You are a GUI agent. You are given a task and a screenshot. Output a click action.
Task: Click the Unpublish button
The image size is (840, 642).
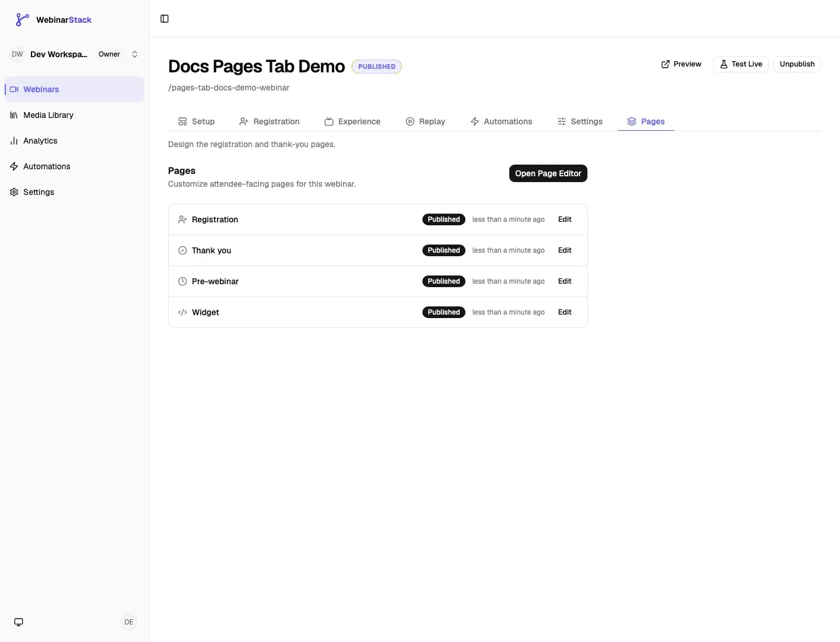point(797,64)
